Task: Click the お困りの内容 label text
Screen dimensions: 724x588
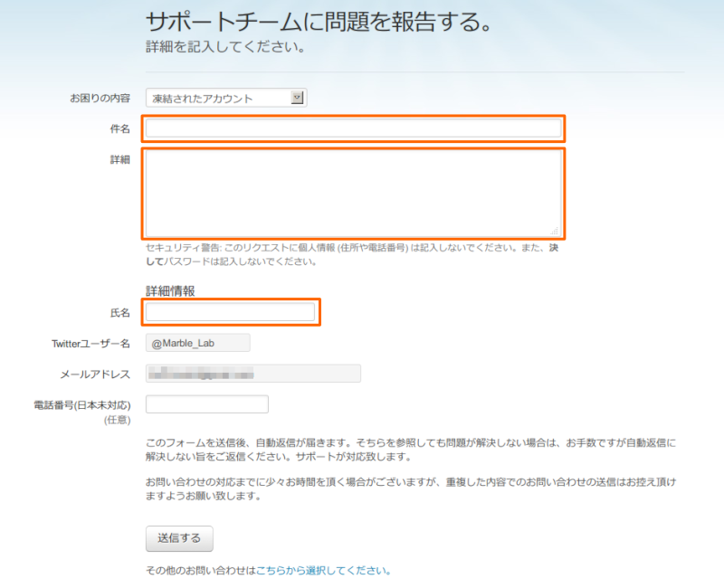Action: [x=100, y=99]
